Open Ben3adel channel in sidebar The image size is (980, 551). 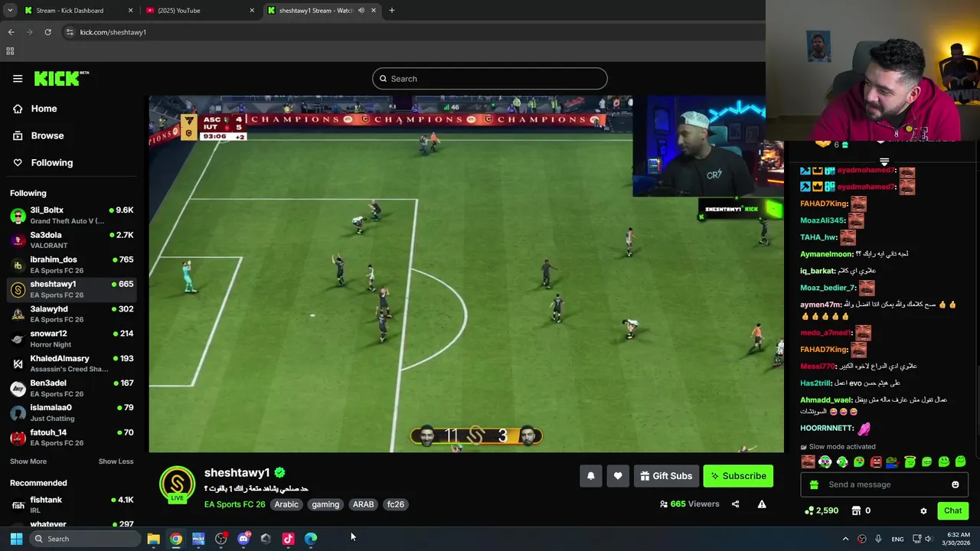click(72, 388)
